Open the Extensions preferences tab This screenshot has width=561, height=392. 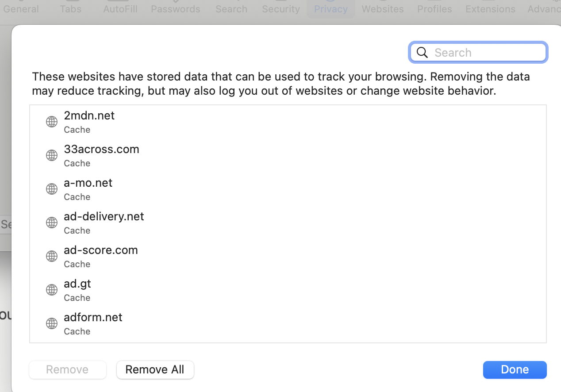pos(490,9)
